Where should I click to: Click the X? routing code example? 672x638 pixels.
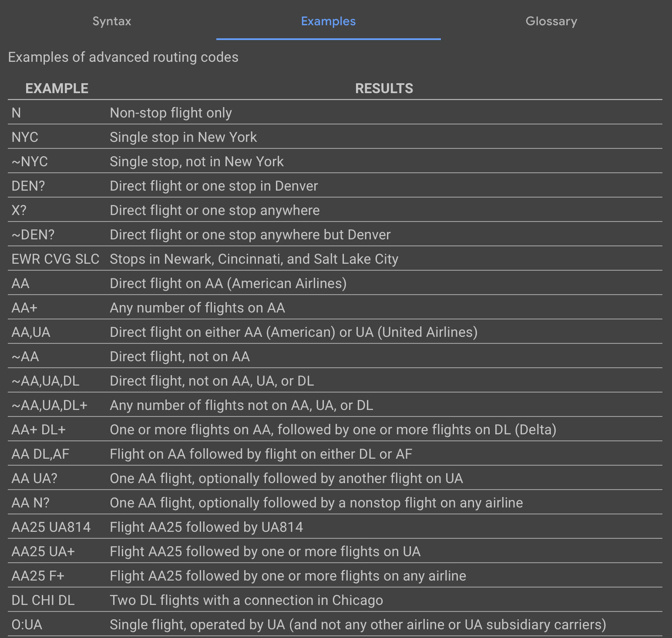(x=19, y=211)
